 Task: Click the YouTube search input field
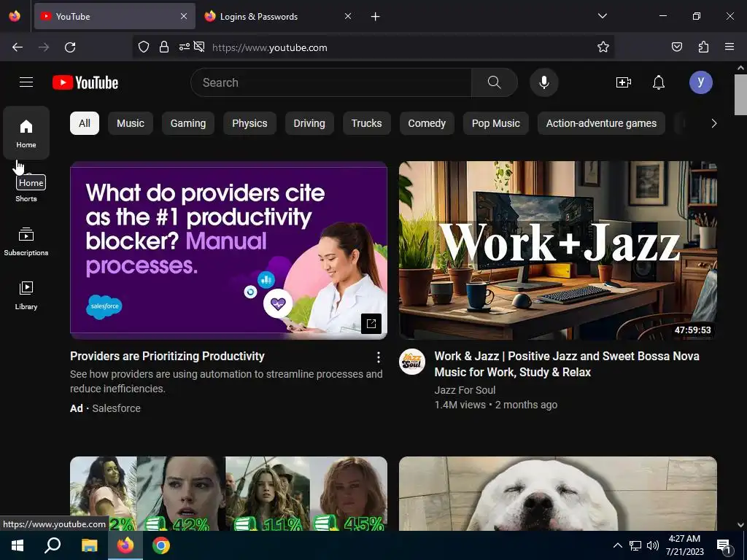click(x=331, y=82)
